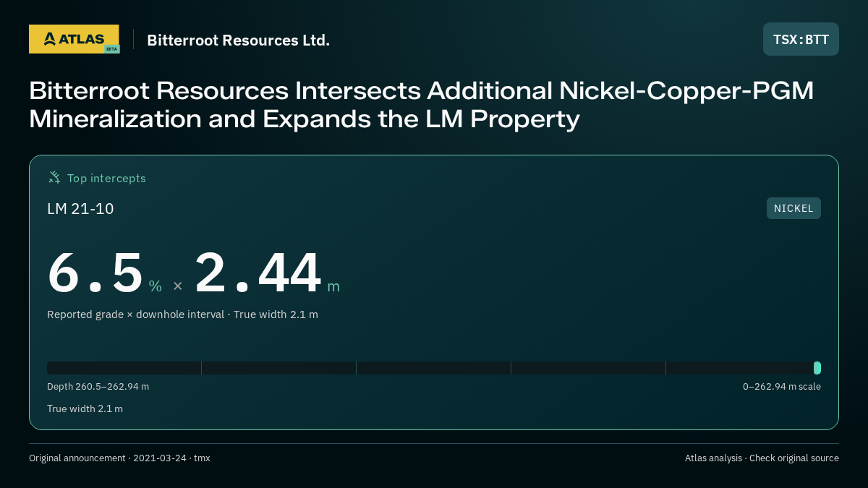
Task: Click '0–262.94 m scale' label
Action: click(782, 387)
